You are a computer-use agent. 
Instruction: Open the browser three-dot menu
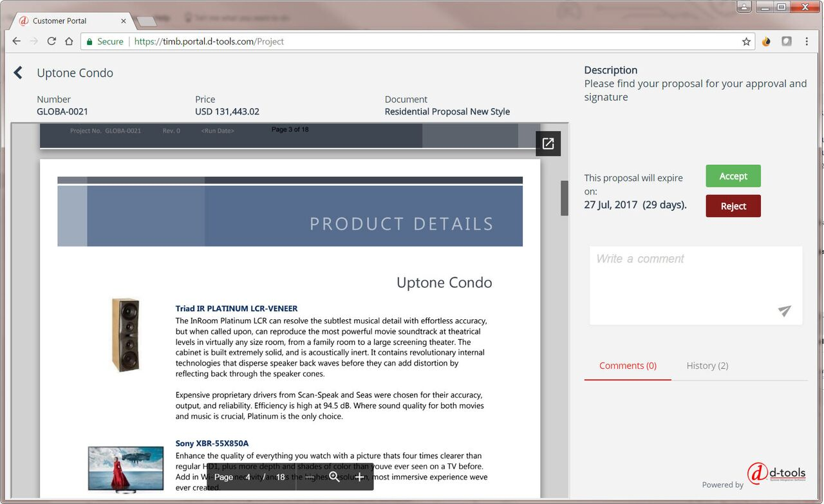click(x=806, y=41)
